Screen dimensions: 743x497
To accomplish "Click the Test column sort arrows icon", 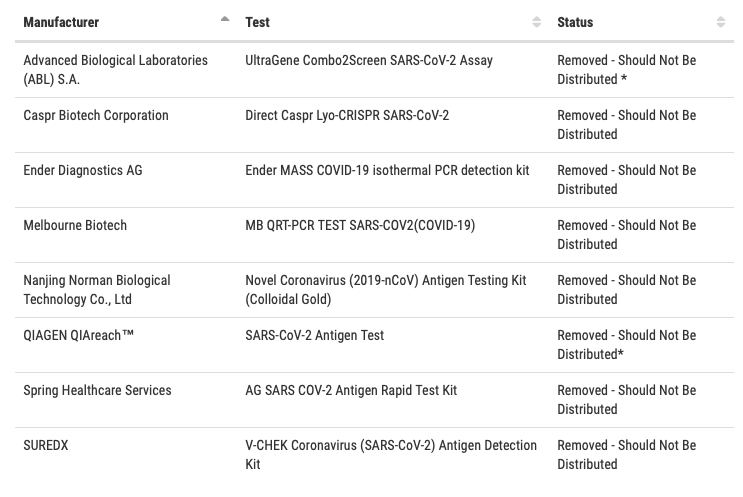I will coord(537,22).
